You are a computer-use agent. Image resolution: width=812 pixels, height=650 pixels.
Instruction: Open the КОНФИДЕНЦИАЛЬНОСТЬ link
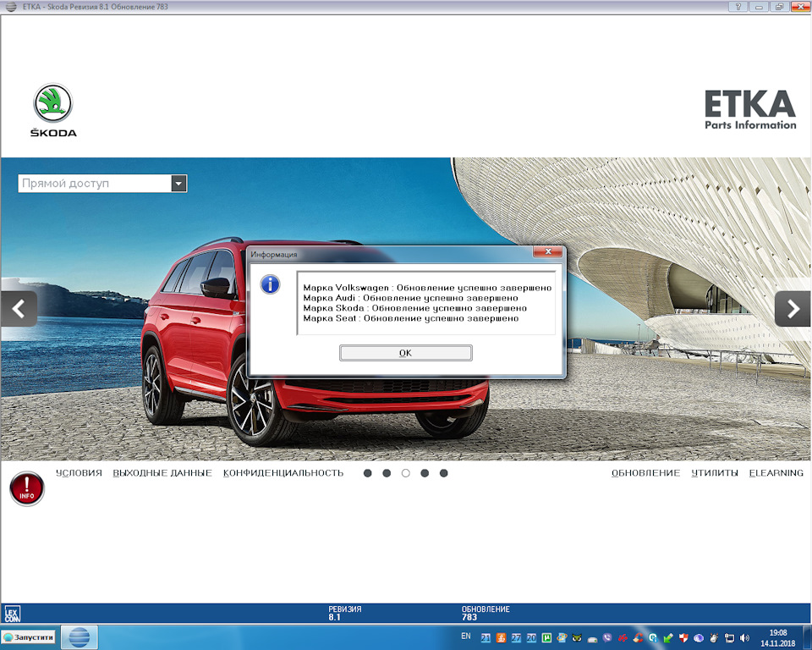(x=283, y=473)
